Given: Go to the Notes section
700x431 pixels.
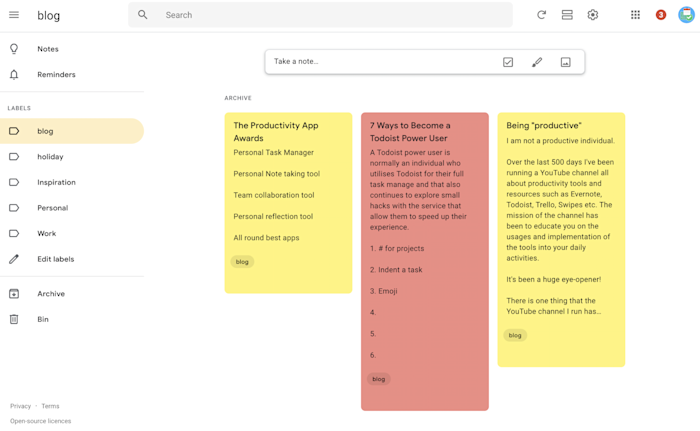Looking at the screenshot, I should 72,49.
